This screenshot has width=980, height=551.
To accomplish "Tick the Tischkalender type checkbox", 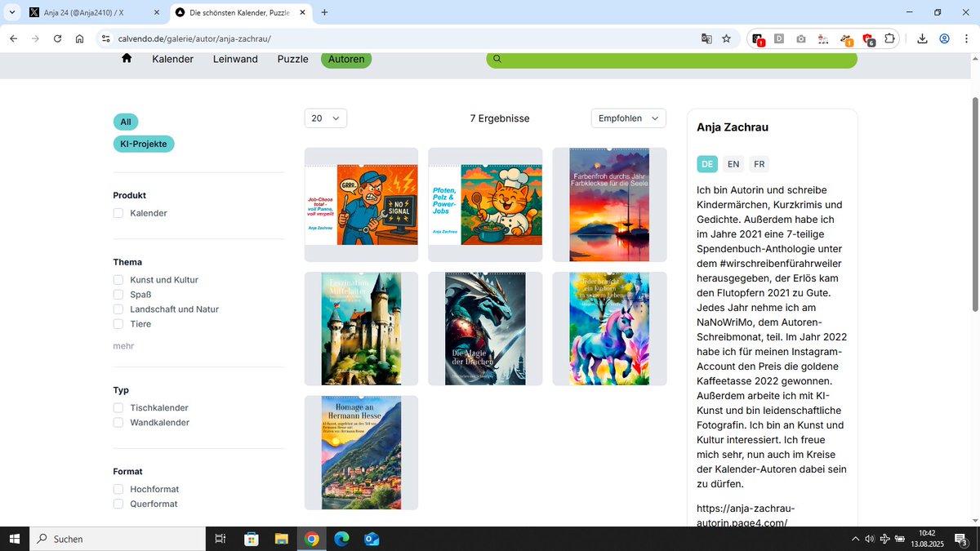I will (118, 407).
